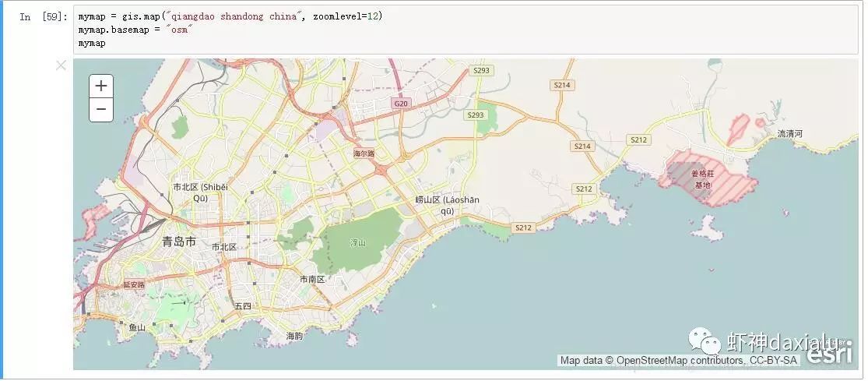Screen dimensions: 868x381
Task: Select the In [59] cell prompt
Action: tap(43, 16)
